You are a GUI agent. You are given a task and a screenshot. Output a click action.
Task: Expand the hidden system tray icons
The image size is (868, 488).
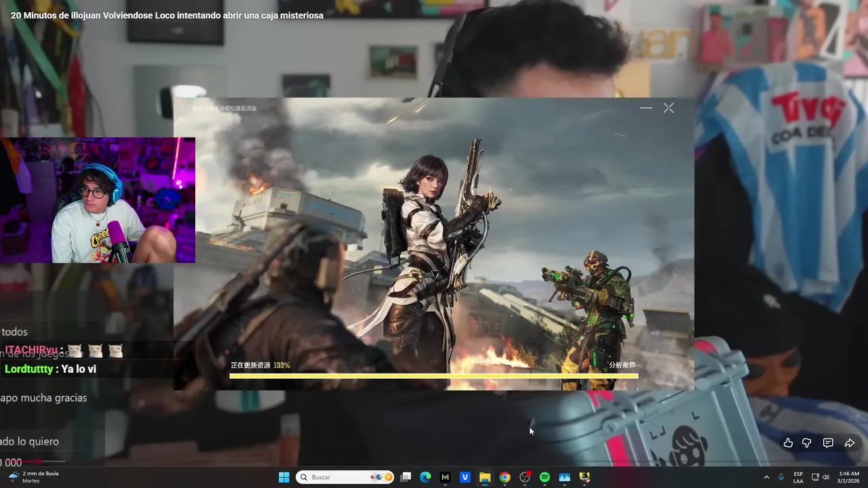(x=766, y=477)
